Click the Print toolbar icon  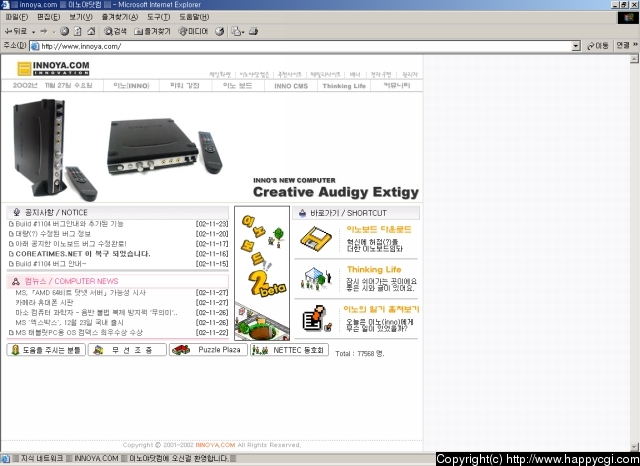click(x=253, y=31)
